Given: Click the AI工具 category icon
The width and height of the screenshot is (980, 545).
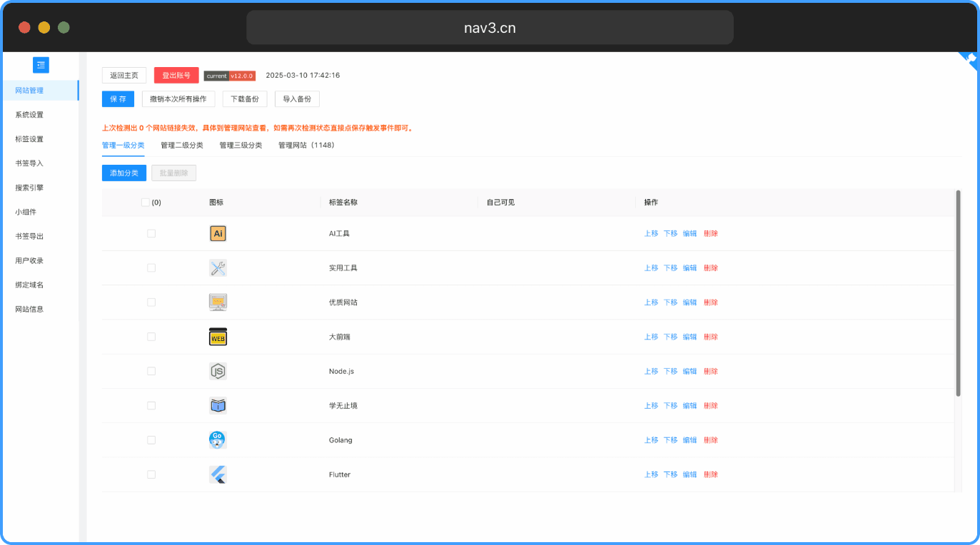Looking at the screenshot, I should [x=218, y=233].
